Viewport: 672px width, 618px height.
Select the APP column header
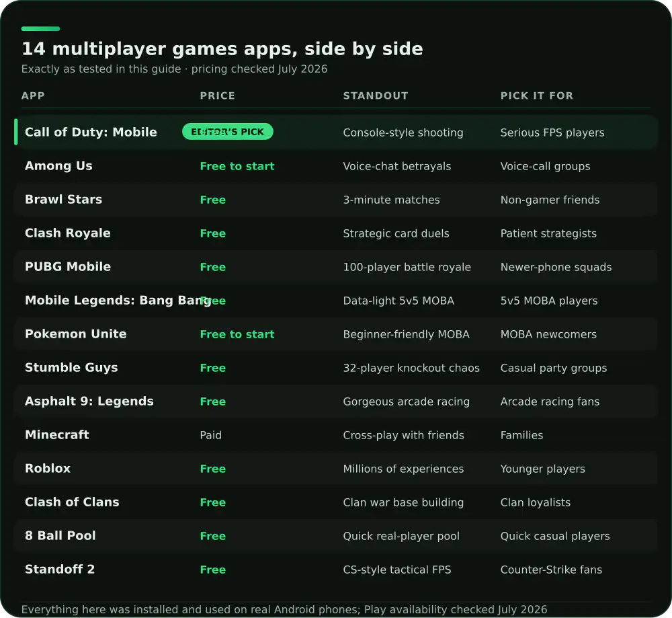pos(33,95)
